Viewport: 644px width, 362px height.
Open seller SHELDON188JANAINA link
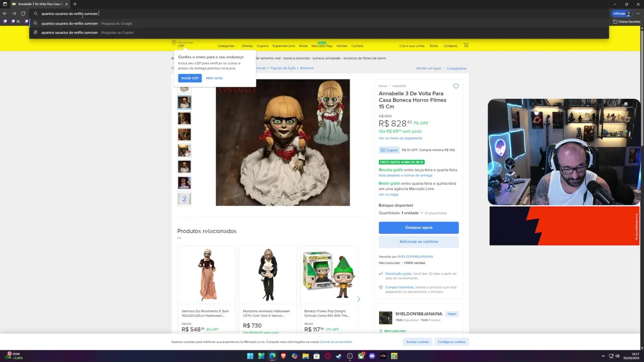415,257
